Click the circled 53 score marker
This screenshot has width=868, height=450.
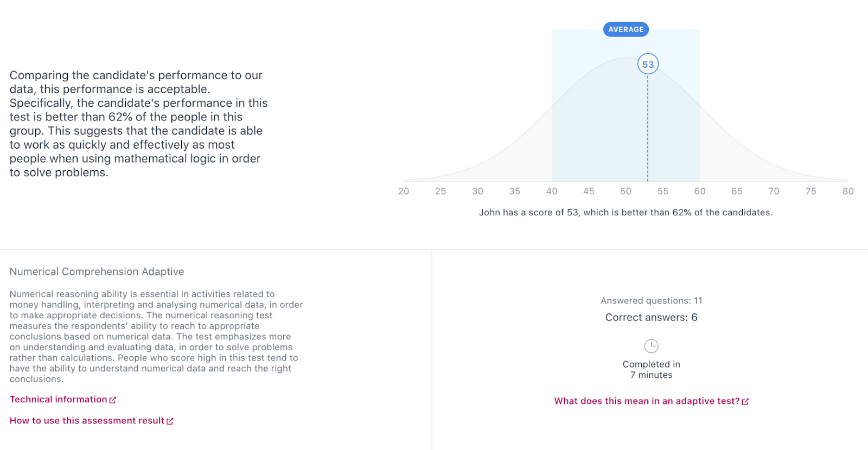click(x=648, y=64)
